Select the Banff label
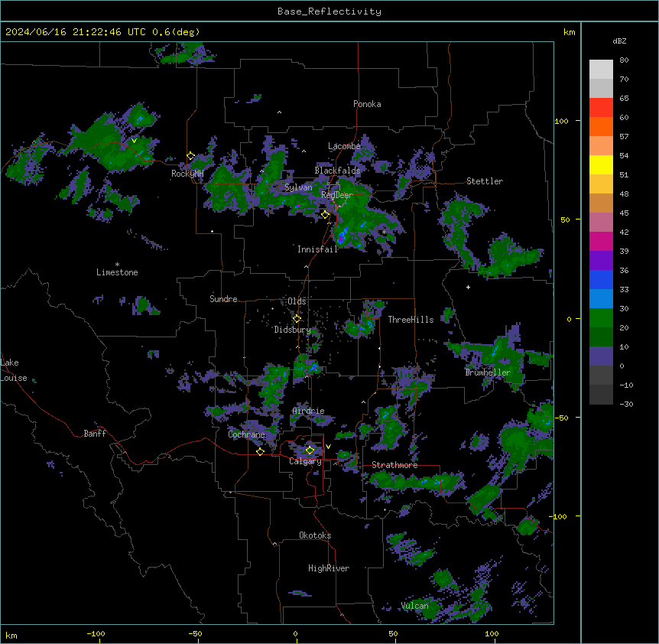This screenshot has height=644, width=659. [x=95, y=434]
